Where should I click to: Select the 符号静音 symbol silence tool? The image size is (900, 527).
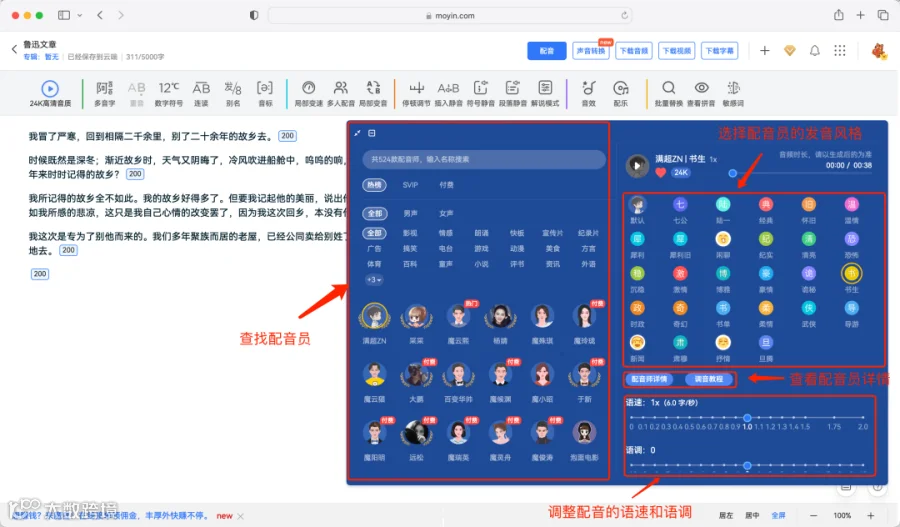tap(480, 93)
